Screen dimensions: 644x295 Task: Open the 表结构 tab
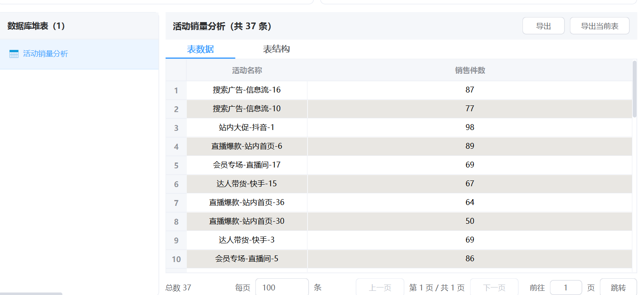pos(276,49)
